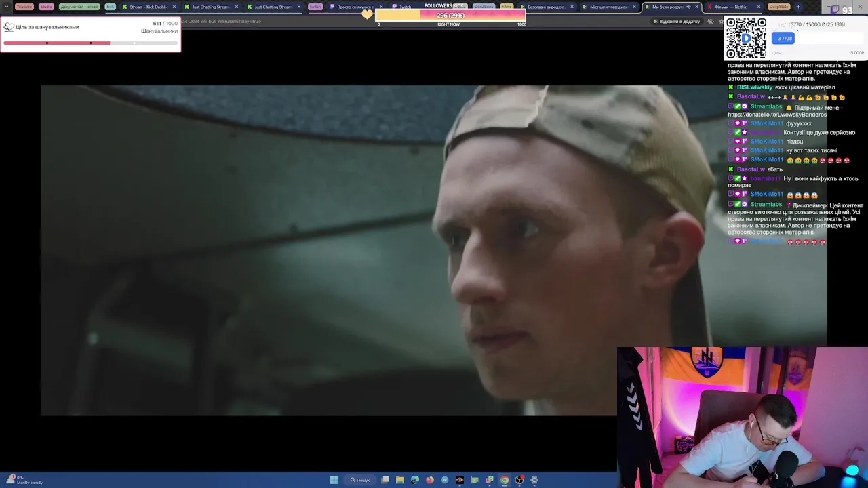Screen dimensions: 868x488
Task: Open the Windows Start menu
Action: click(x=334, y=480)
